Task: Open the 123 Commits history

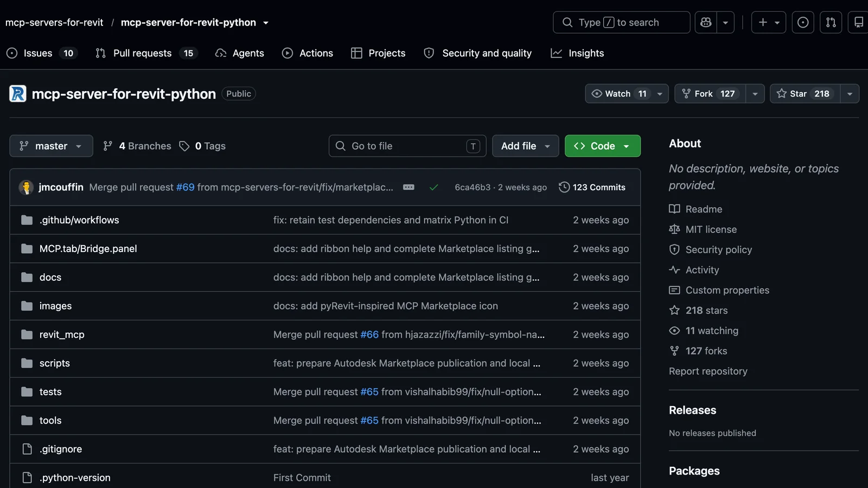Action: (x=592, y=187)
